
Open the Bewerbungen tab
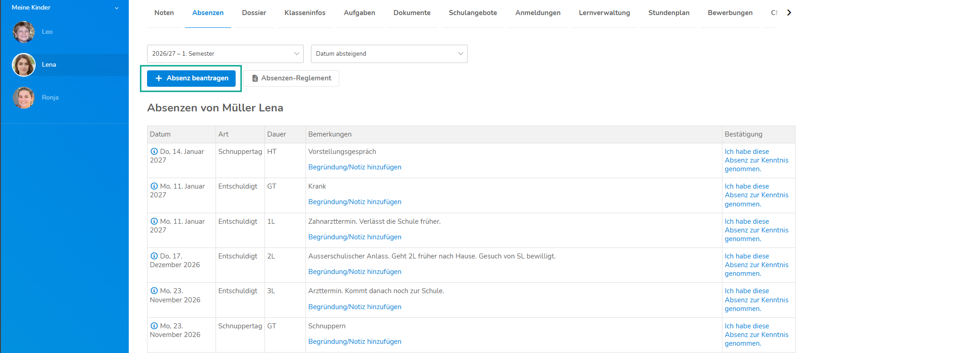coord(730,13)
